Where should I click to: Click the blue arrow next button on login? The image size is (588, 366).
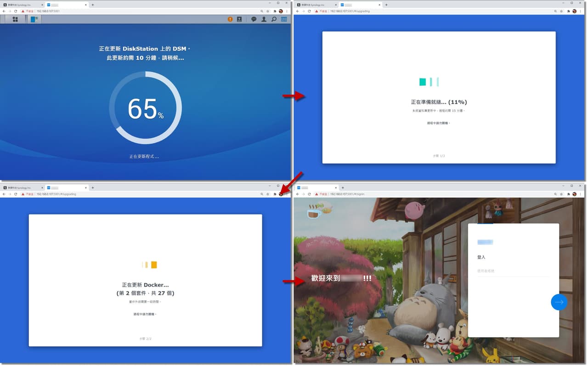tap(559, 302)
